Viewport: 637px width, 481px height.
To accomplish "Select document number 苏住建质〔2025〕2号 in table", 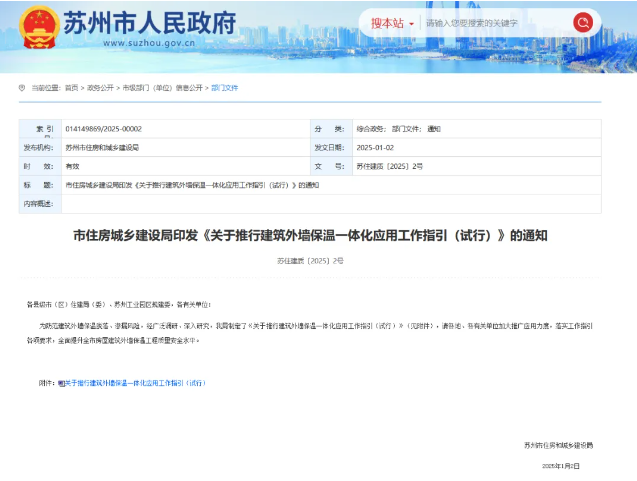I will pyautogui.click(x=390, y=166).
